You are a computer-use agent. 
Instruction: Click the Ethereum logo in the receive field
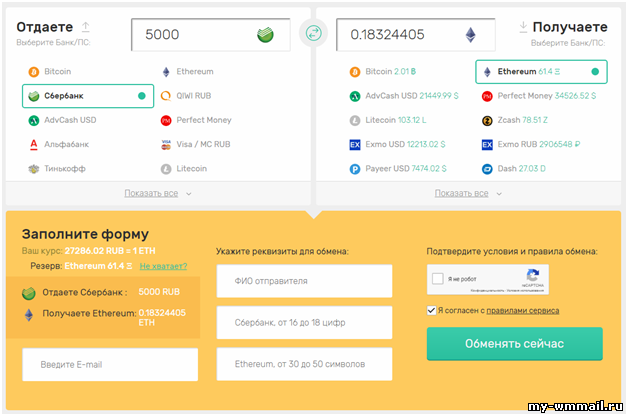coord(471,35)
